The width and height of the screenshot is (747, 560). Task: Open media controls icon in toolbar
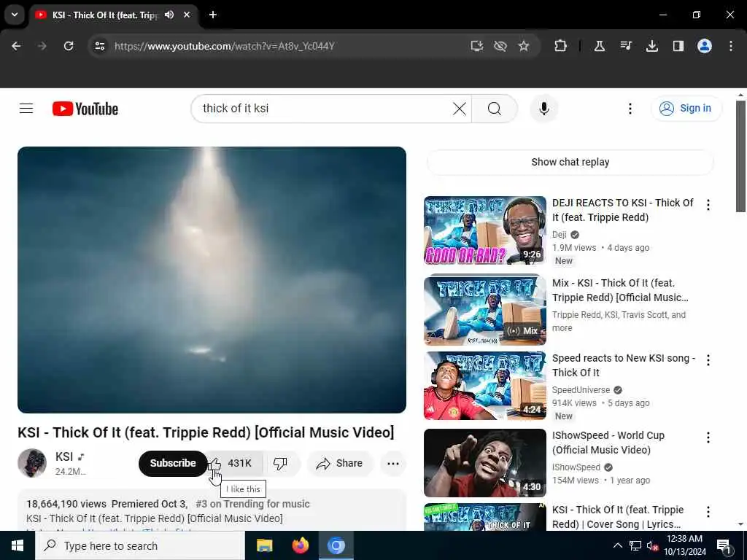click(x=625, y=46)
